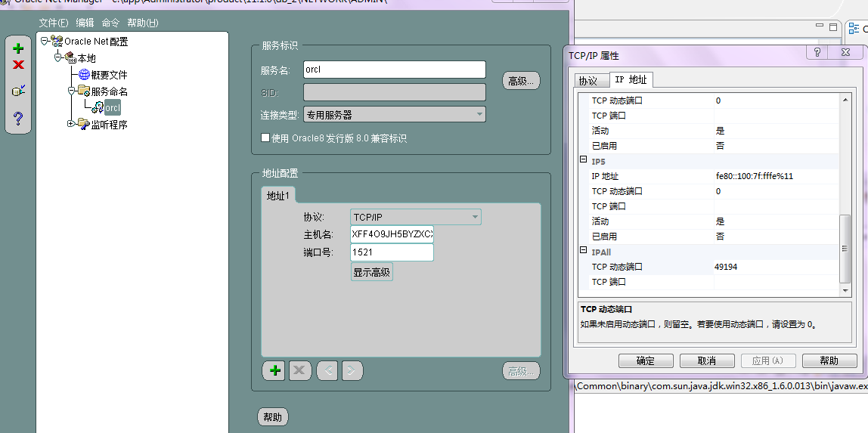The width and height of the screenshot is (868, 433).
Task: Select orcl under 服务命名
Action: point(113,107)
